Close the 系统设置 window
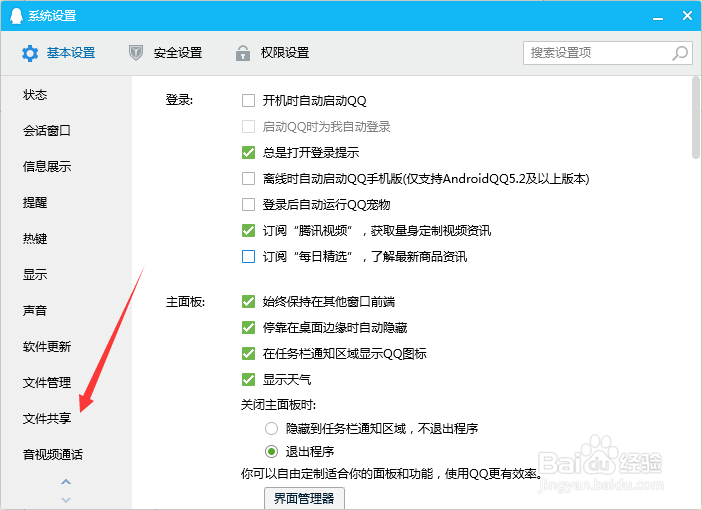The height and width of the screenshot is (510, 702). pyautogui.click(x=687, y=16)
